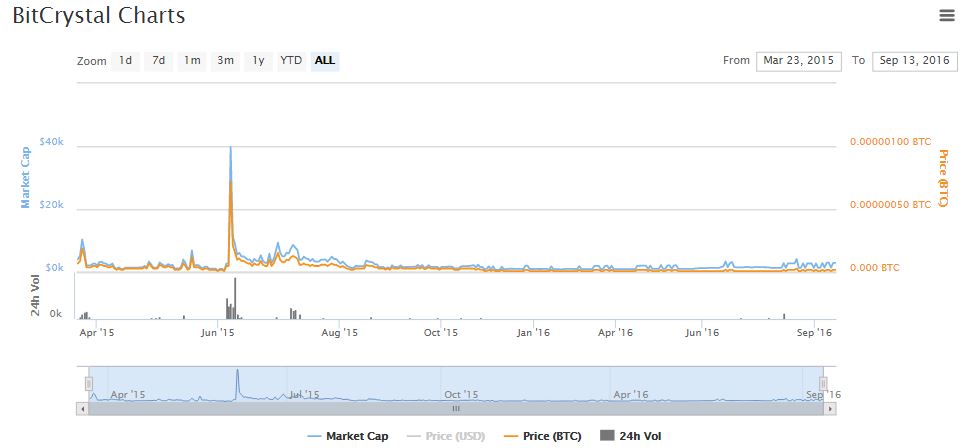Click the navigator scrollbar thumb grip

pyautogui.click(x=456, y=409)
